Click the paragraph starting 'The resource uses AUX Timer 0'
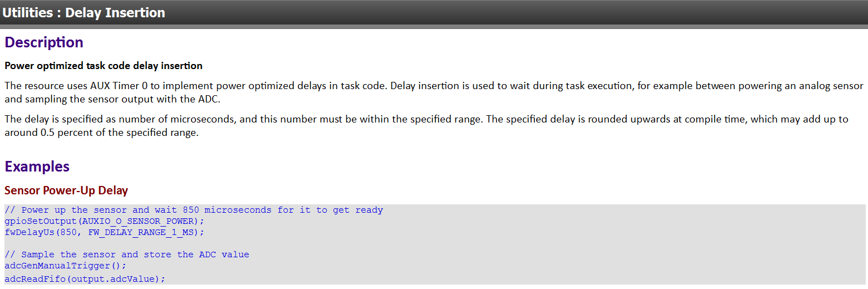The width and height of the screenshot is (868, 289). pyautogui.click(x=434, y=93)
